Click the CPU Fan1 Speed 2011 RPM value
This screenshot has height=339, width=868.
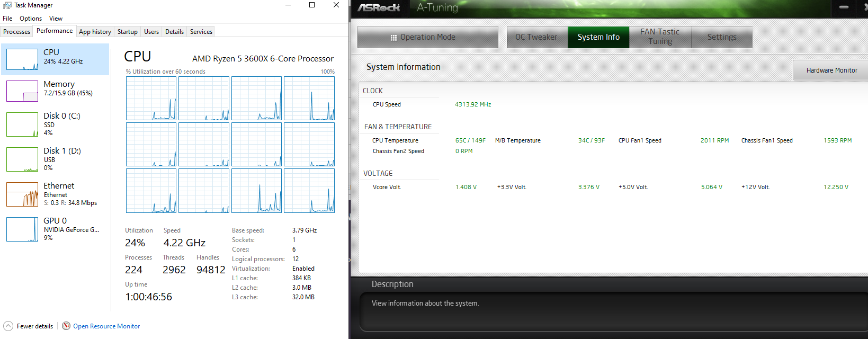715,140
